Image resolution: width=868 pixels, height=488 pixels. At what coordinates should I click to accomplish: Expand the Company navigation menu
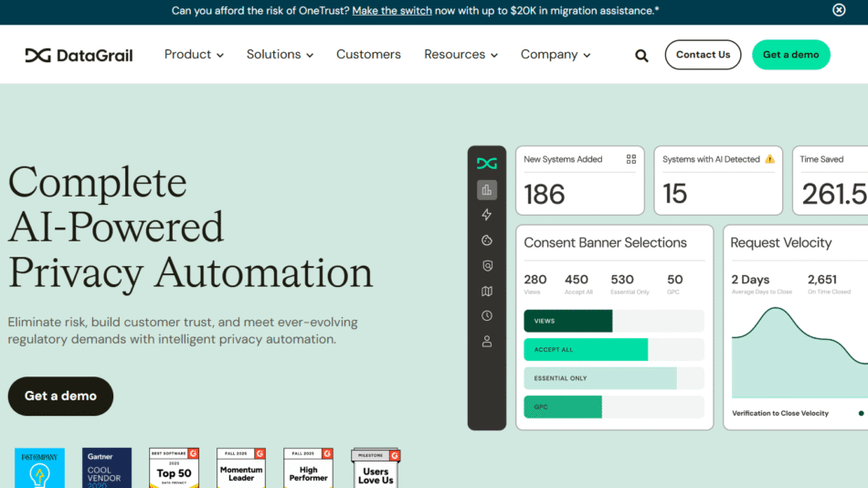pos(556,55)
